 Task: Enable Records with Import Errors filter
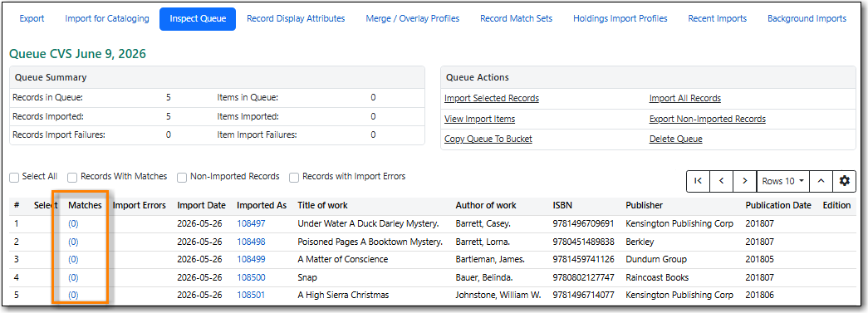[x=294, y=177]
